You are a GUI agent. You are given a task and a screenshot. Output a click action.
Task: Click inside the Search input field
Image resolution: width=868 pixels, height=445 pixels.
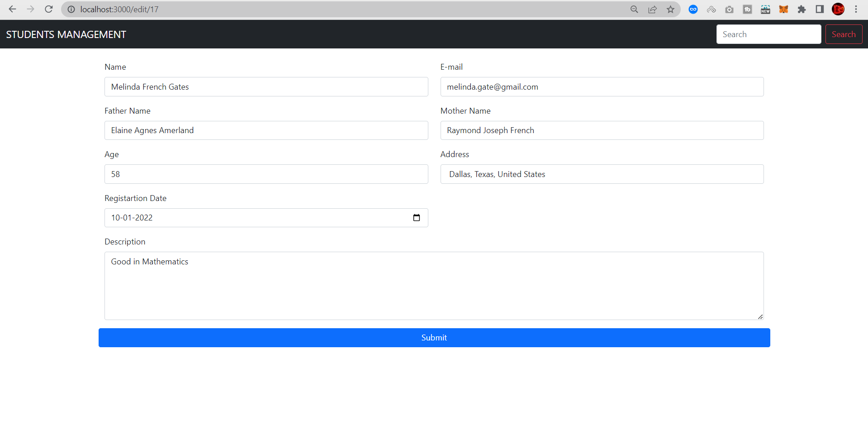point(768,34)
